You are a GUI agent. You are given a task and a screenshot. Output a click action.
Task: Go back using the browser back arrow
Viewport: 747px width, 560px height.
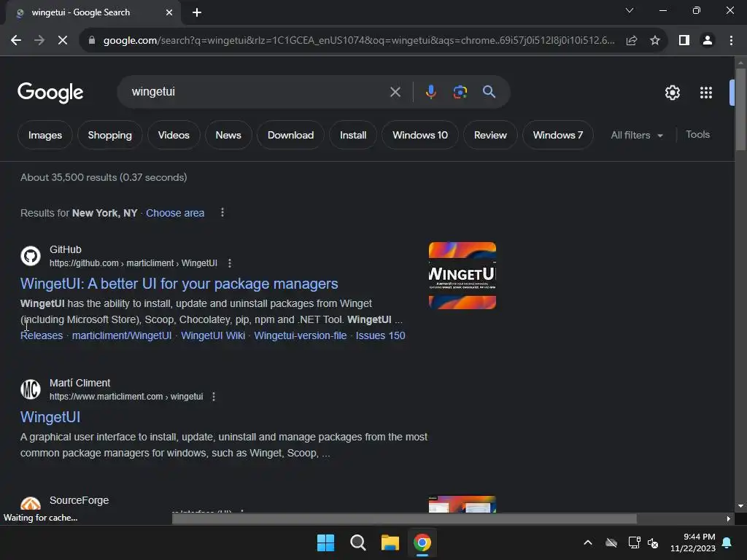pos(16,41)
